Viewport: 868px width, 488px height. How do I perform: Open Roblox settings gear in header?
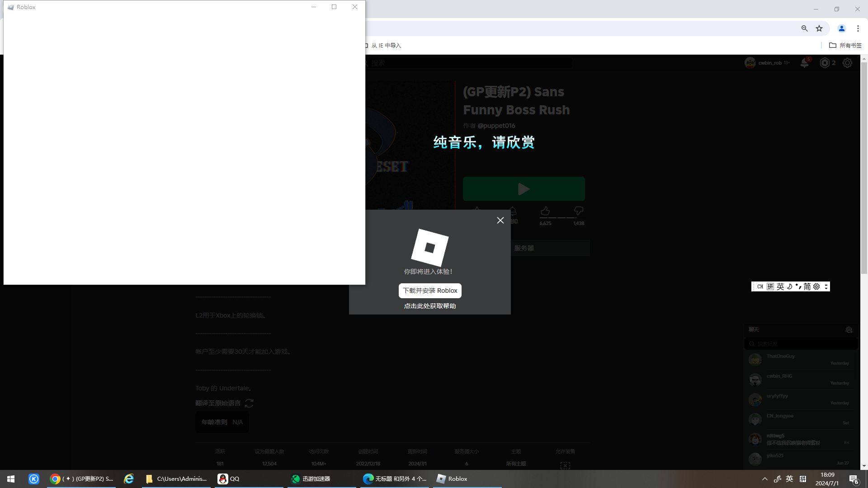[848, 63]
